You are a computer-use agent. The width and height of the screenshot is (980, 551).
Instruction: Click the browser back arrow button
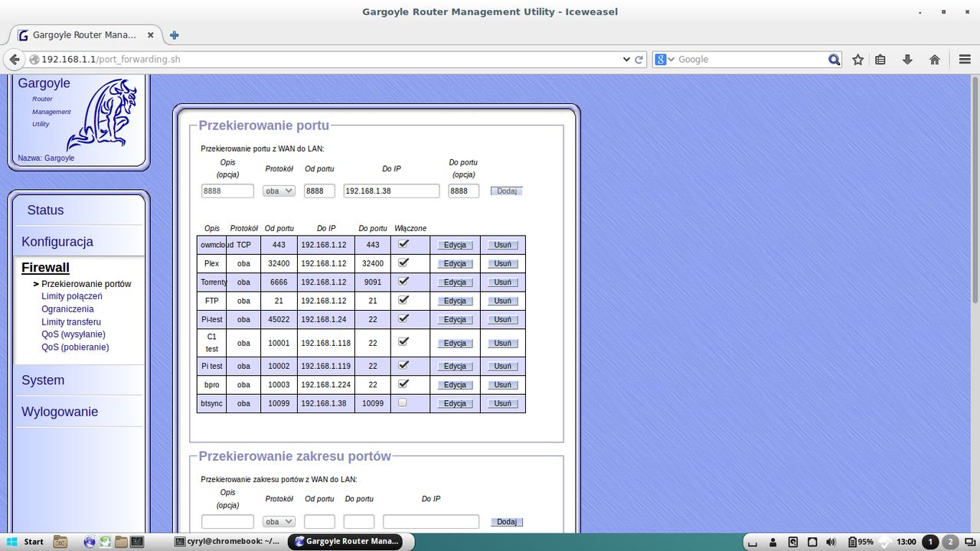15,59
